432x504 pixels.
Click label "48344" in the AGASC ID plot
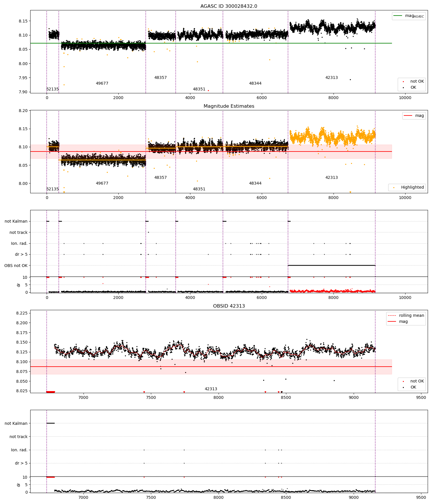click(x=255, y=83)
